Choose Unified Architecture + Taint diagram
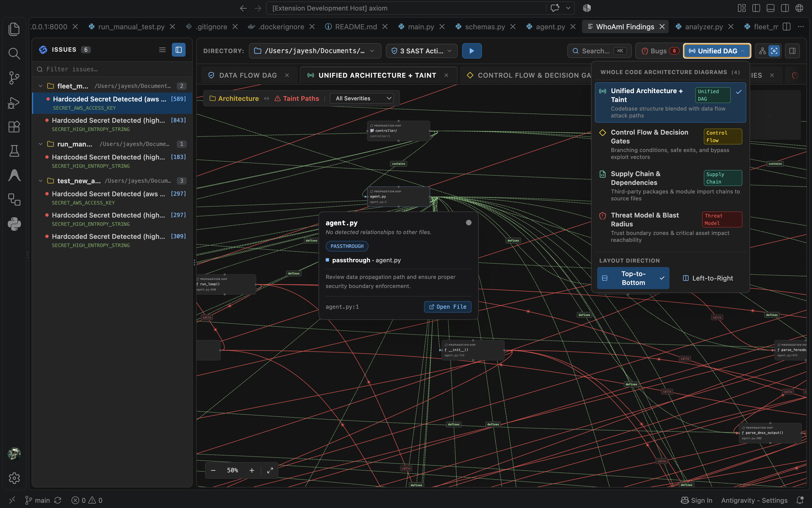The height and width of the screenshot is (508, 812). (x=670, y=103)
